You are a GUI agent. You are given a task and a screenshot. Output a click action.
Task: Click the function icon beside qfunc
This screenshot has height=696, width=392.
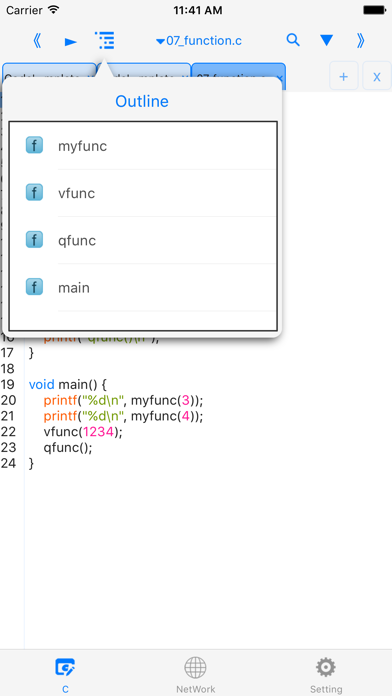pos(34,240)
